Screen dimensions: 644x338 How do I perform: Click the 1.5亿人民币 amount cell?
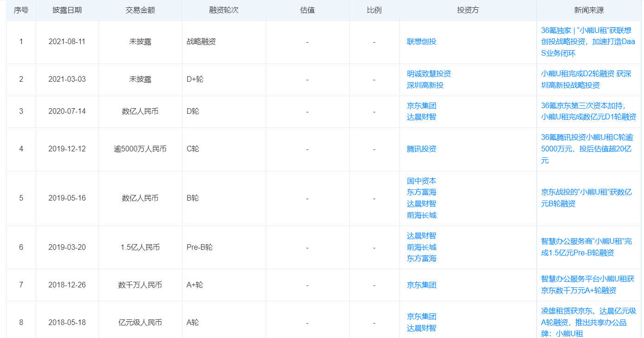click(140, 247)
